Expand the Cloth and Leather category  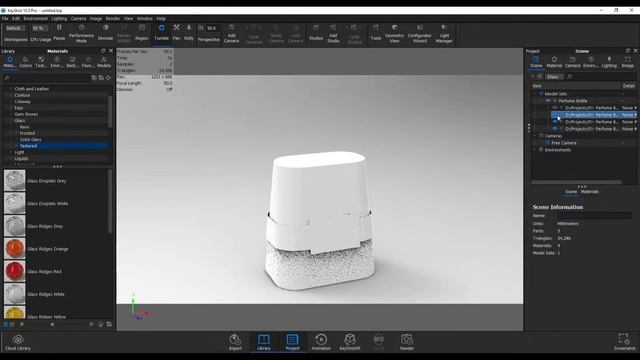(11, 89)
